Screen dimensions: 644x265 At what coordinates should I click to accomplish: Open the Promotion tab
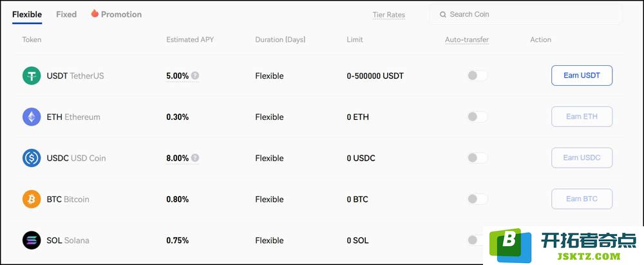(x=121, y=14)
